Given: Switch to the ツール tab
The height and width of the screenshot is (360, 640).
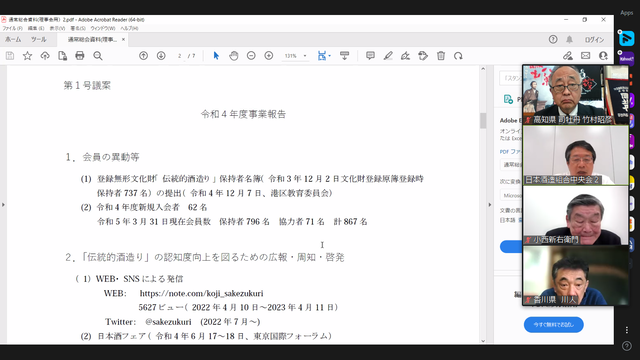Looking at the screenshot, I should click(39, 40).
